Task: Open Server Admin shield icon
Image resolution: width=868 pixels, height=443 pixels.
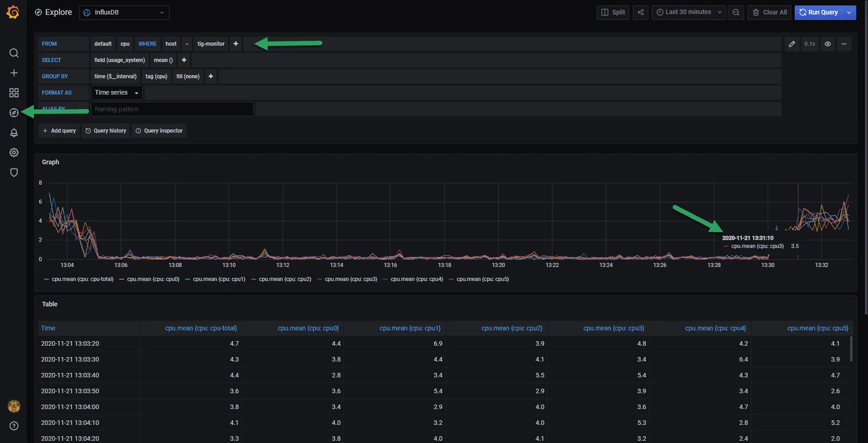Action: click(x=14, y=172)
